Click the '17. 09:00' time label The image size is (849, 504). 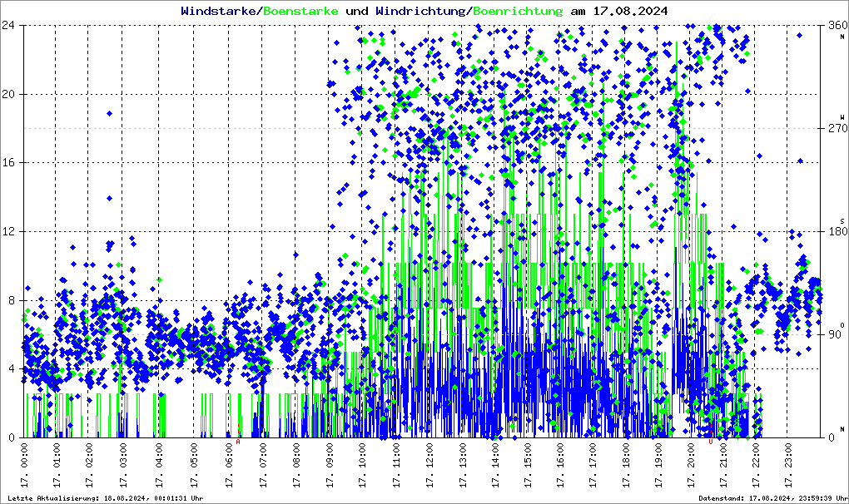point(330,465)
